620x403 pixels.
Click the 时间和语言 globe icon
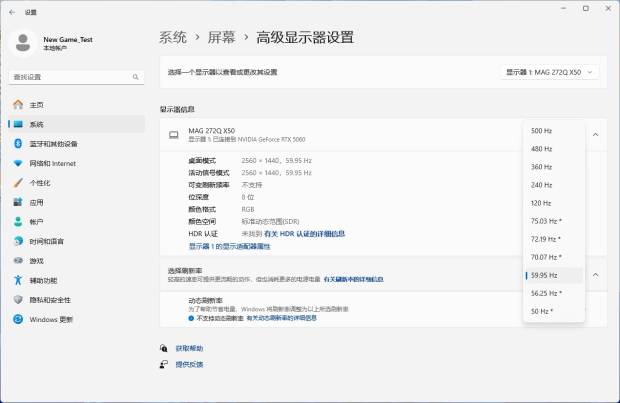(x=18, y=241)
